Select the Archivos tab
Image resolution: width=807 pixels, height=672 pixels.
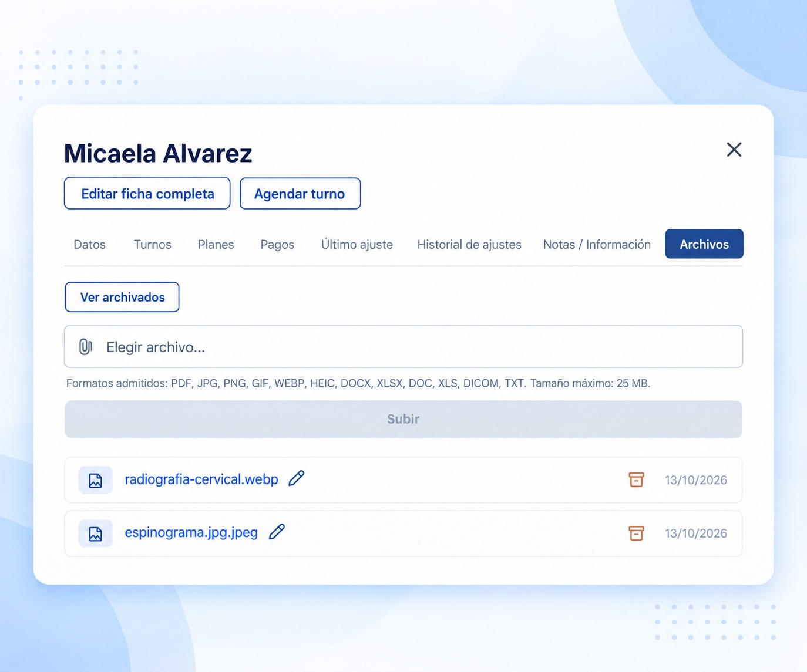point(704,244)
